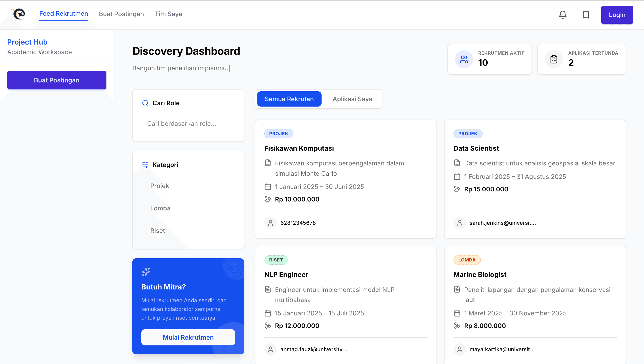Screen dimensions: 644x364
Task: Click the bird logo in navbar
Action: [19, 14]
